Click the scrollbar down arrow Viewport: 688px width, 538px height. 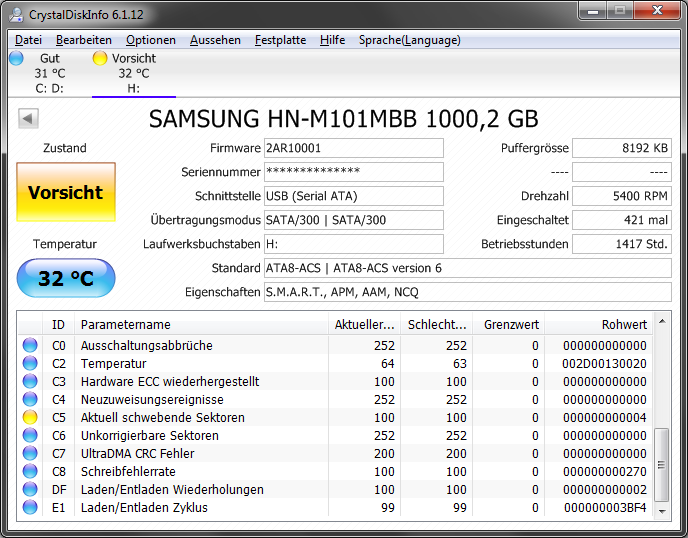click(x=662, y=511)
